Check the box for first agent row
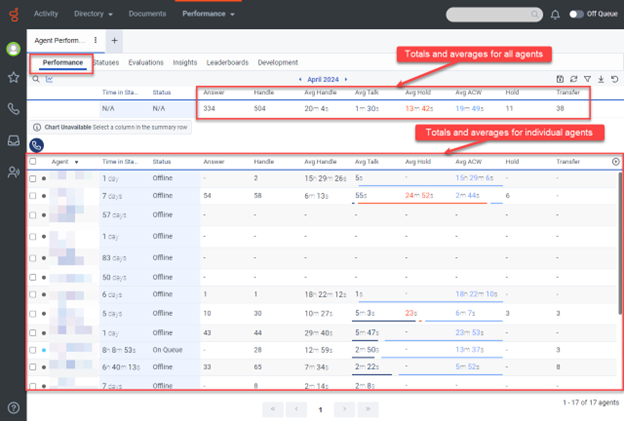624x421 pixels. (x=33, y=179)
